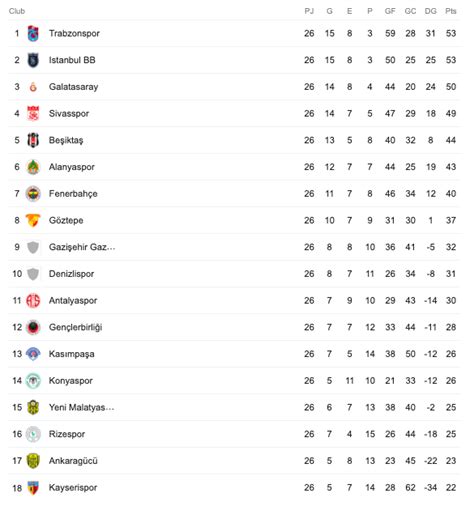Open the Konyaspor team name
The height and width of the screenshot is (506, 474).
click(71, 381)
